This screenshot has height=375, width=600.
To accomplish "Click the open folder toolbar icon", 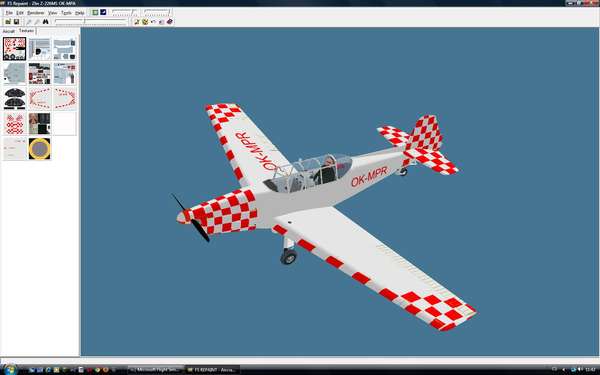I will click(8, 22).
